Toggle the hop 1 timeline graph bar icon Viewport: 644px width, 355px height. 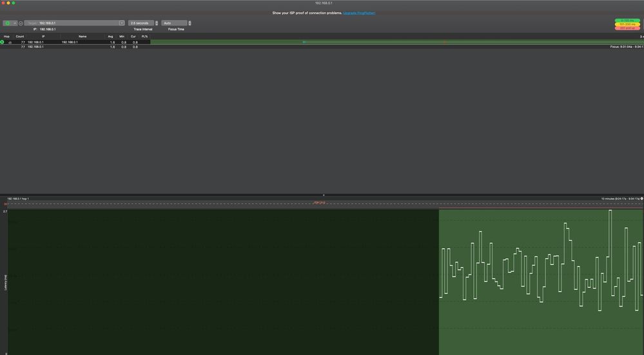click(10, 42)
